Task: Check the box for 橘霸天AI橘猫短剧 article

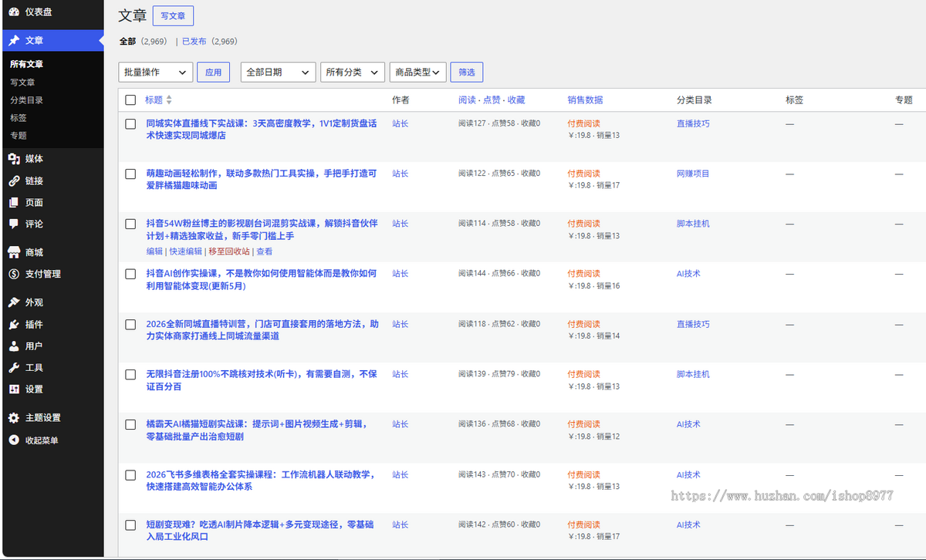Action: coord(130,424)
